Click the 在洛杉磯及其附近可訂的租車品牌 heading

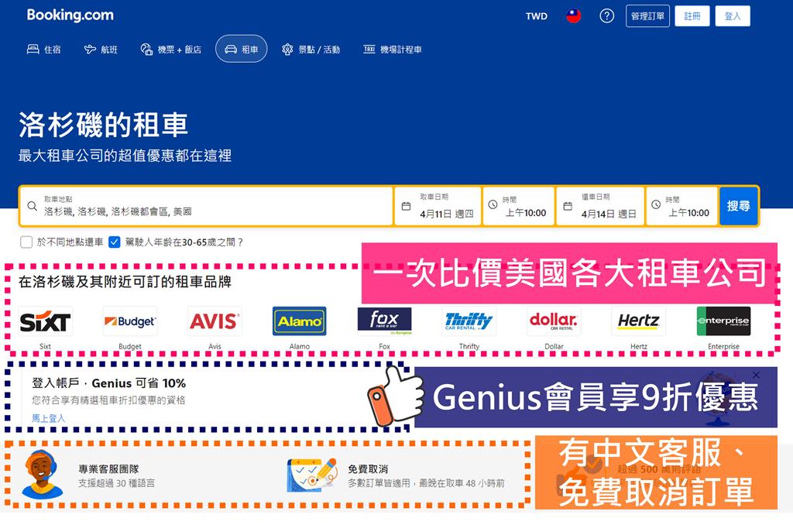(x=125, y=282)
